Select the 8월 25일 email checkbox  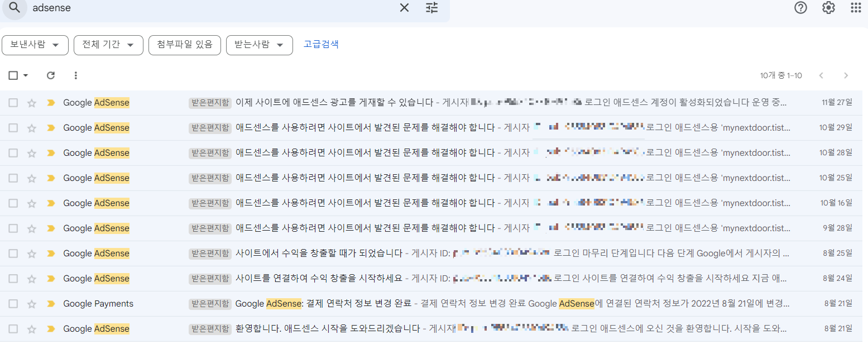(x=13, y=254)
